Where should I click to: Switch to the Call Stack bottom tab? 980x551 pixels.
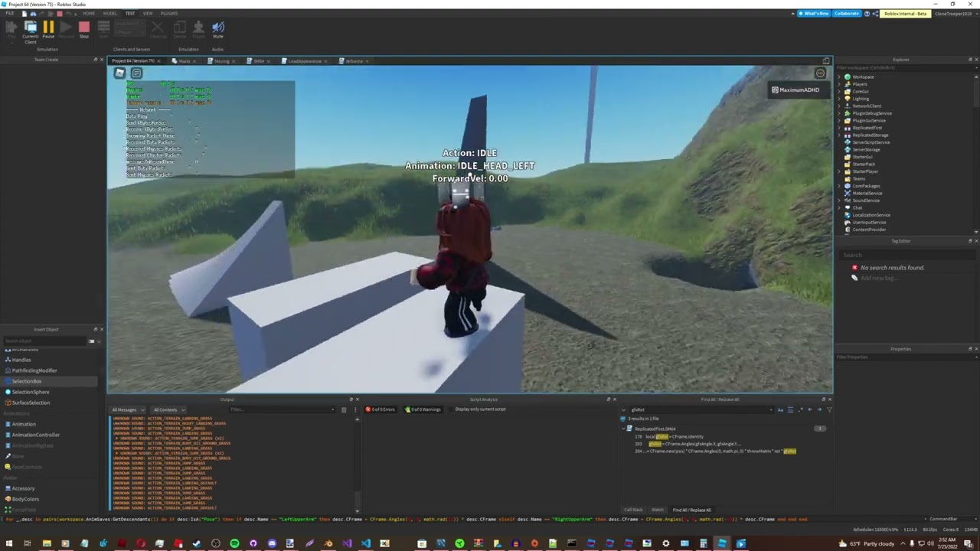coord(633,510)
